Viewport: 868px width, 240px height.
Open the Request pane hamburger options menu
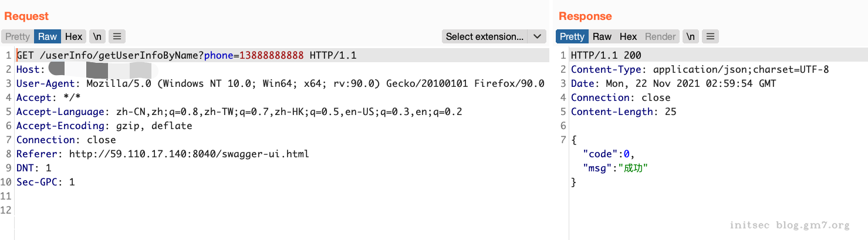click(x=117, y=36)
